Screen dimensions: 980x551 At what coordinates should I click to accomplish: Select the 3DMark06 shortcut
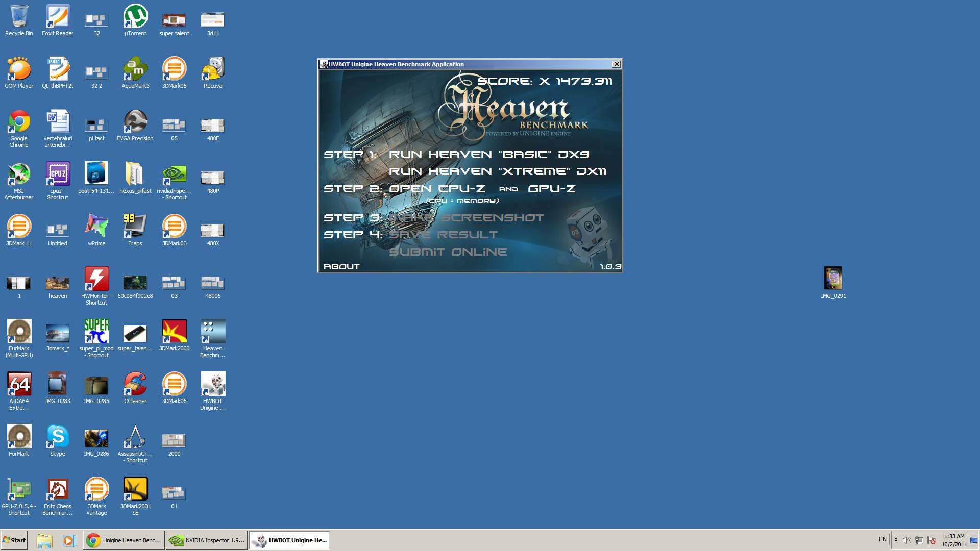click(x=174, y=388)
